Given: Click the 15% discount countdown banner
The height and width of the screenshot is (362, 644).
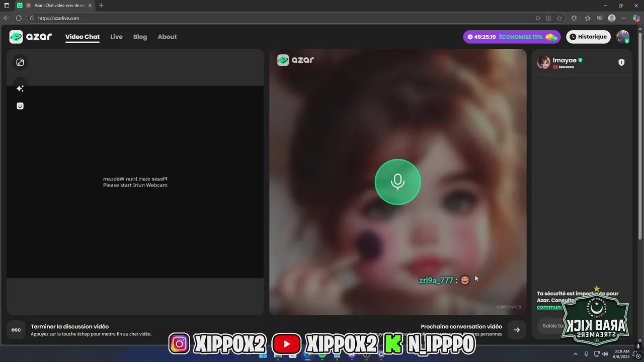Looking at the screenshot, I should coord(512,37).
